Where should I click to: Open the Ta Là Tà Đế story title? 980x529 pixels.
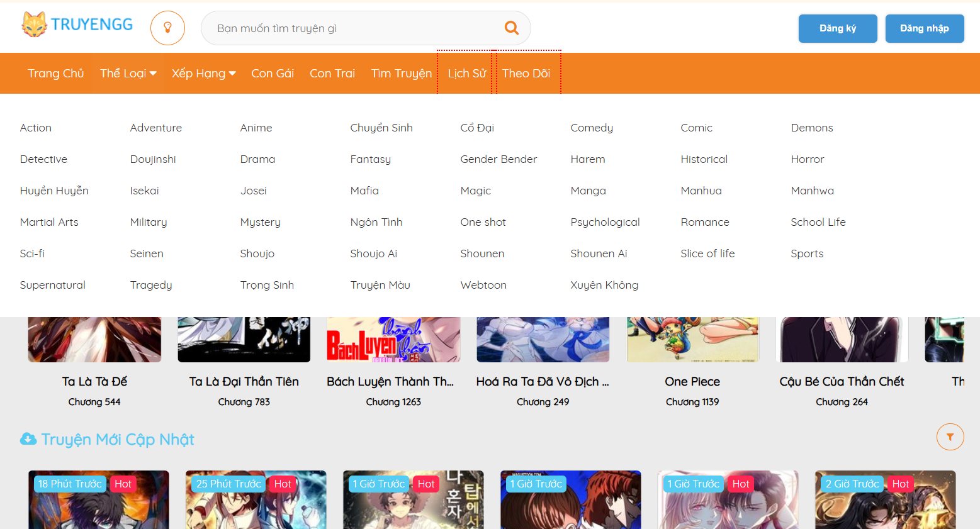pyautogui.click(x=94, y=381)
